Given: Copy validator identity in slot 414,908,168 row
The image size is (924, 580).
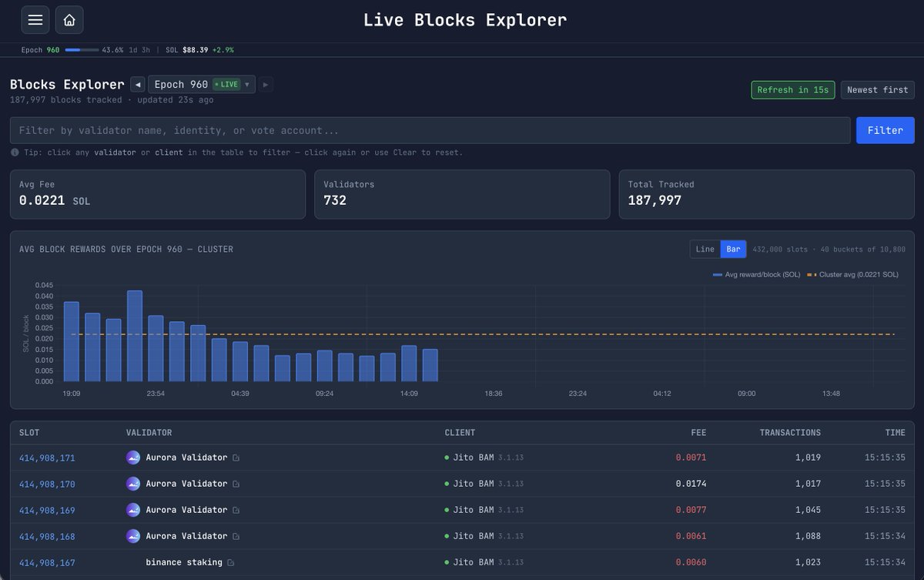Looking at the screenshot, I should (x=236, y=537).
